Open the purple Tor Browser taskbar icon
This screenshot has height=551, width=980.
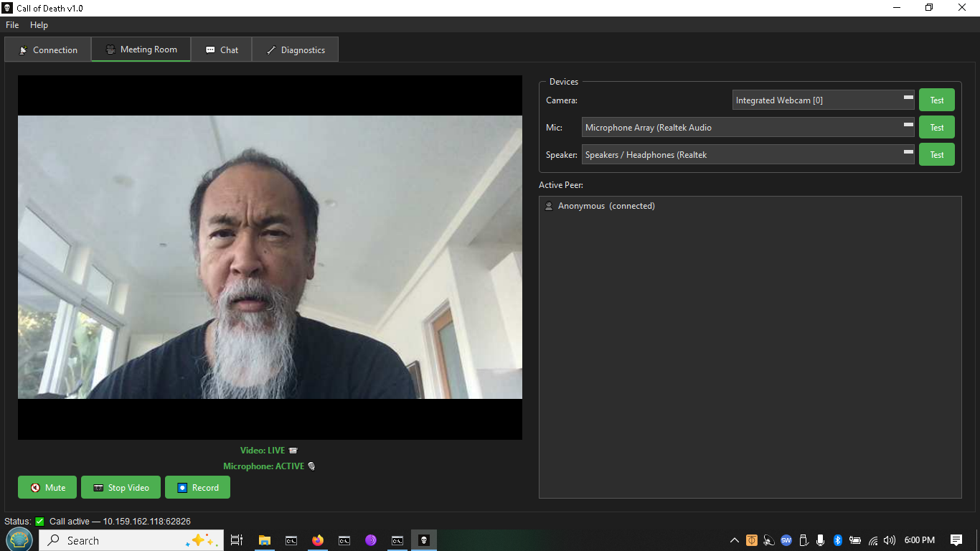pyautogui.click(x=371, y=540)
